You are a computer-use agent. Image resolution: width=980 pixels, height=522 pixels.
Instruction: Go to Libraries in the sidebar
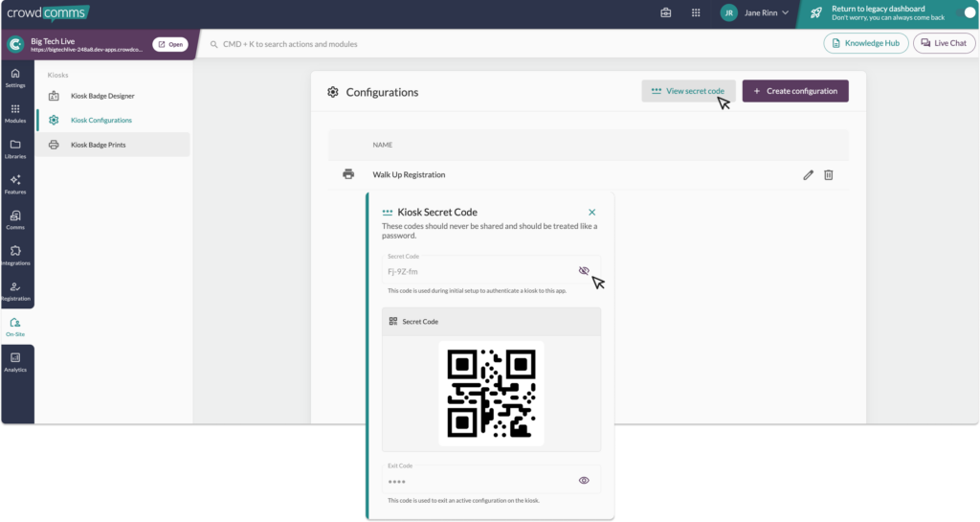pos(15,148)
